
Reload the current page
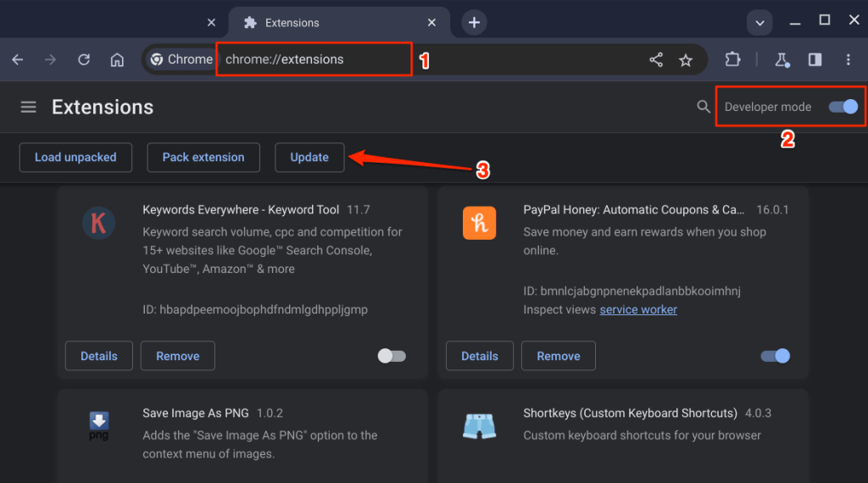pos(84,59)
